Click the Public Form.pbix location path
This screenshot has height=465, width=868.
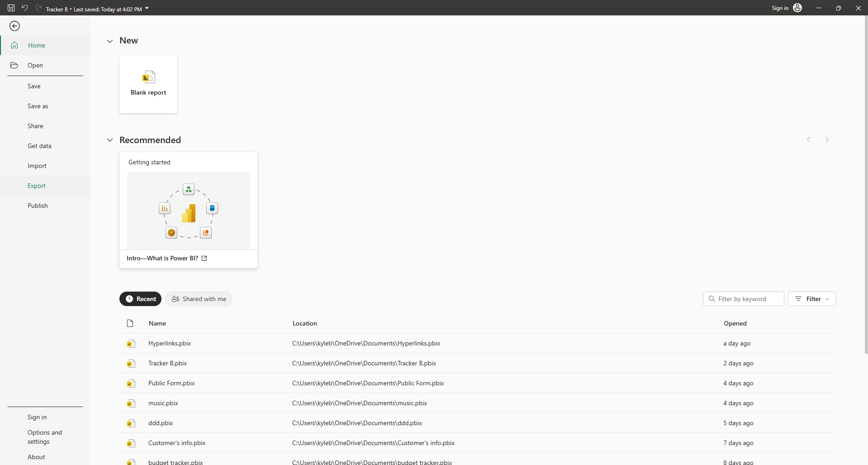click(x=368, y=383)
